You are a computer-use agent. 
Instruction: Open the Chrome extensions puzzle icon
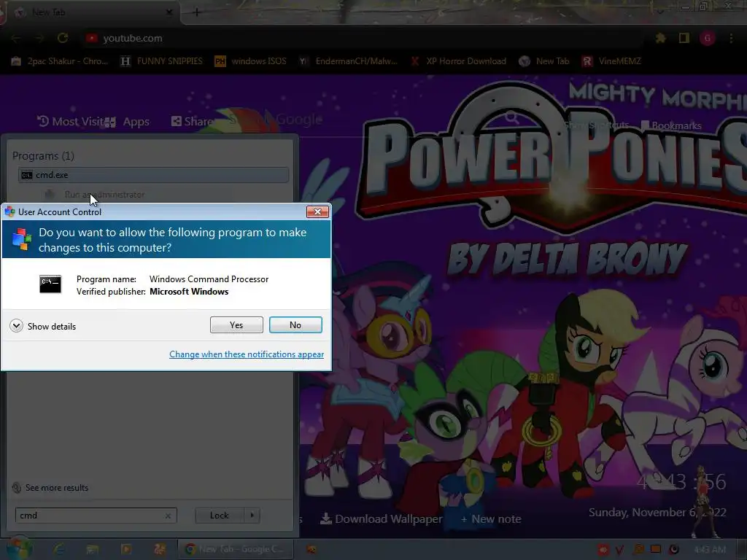pyautogui.click(x=660, y=38)
